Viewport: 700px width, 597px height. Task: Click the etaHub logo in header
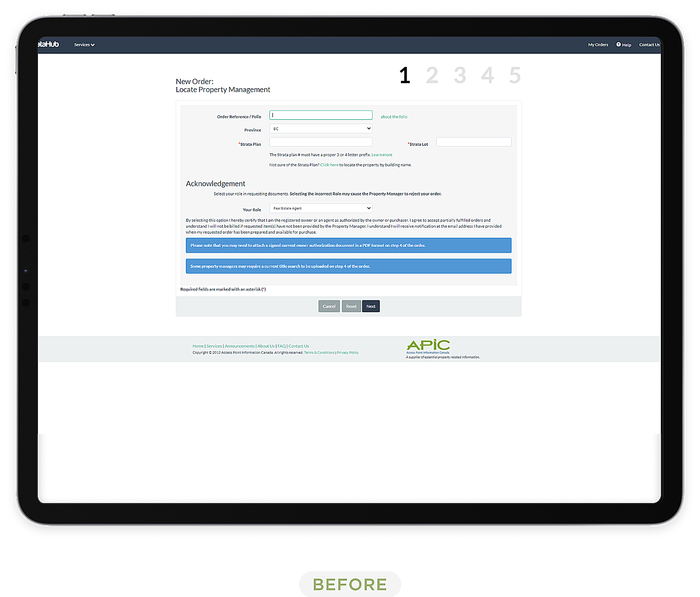49,45
